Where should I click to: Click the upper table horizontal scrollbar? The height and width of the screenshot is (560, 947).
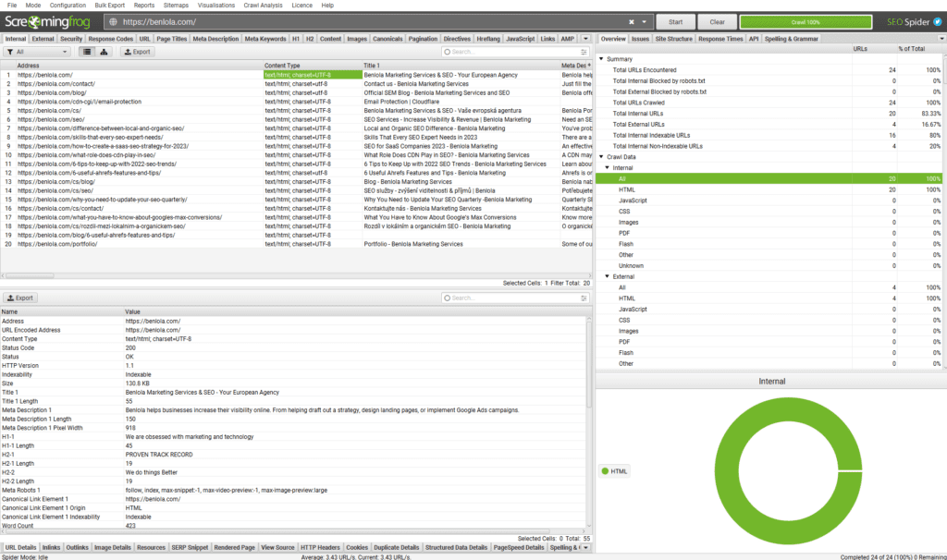[x=28, y=275]
